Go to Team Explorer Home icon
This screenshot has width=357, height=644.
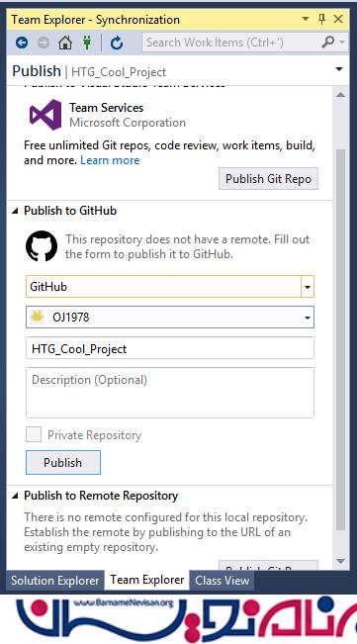click(x=65, y=43)
